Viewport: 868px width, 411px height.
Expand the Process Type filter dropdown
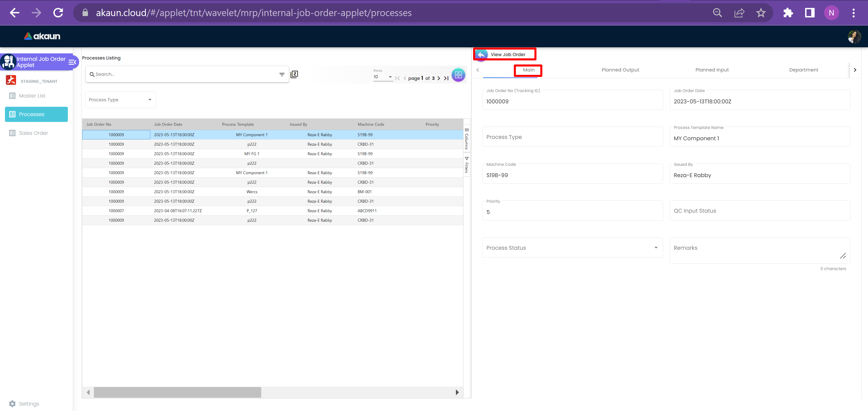[x=121, y=100]
